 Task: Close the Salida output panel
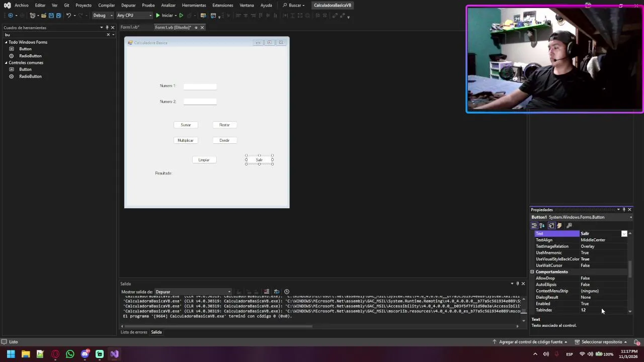(x=523, y=284)
